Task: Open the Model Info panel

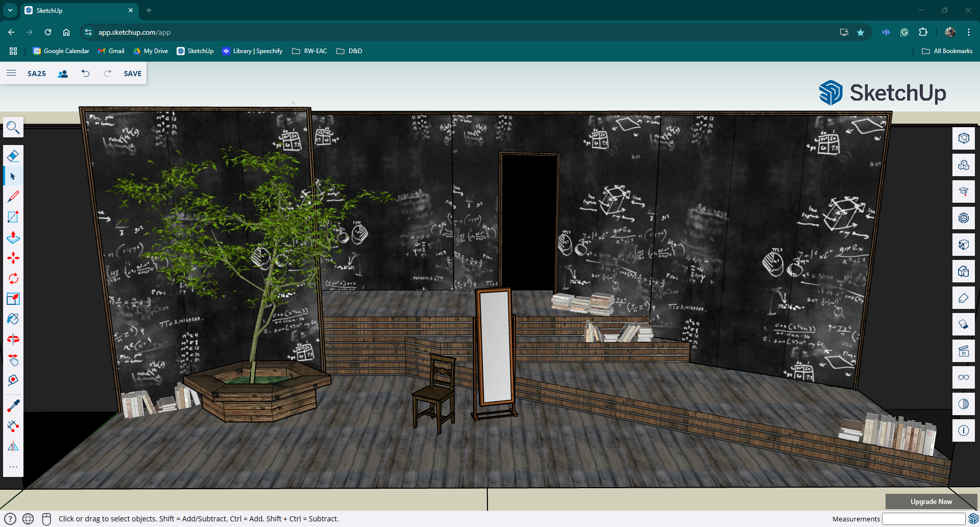Action: coord(964,430)
